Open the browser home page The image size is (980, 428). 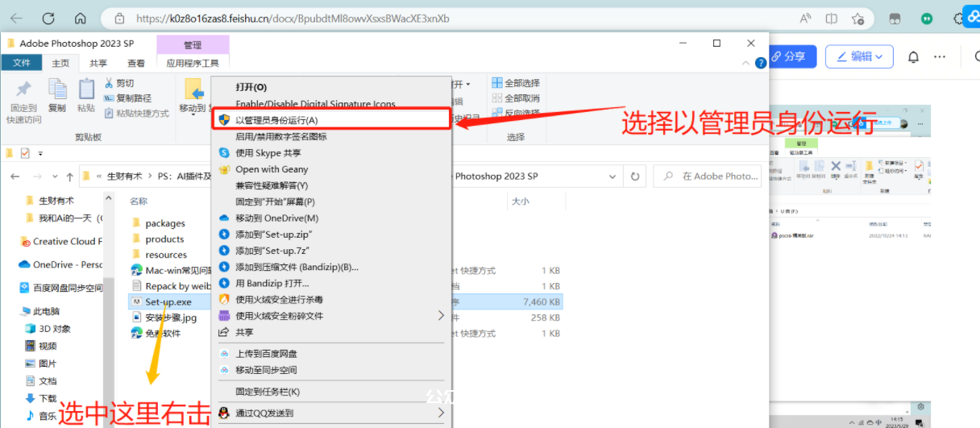click(80, 18)
